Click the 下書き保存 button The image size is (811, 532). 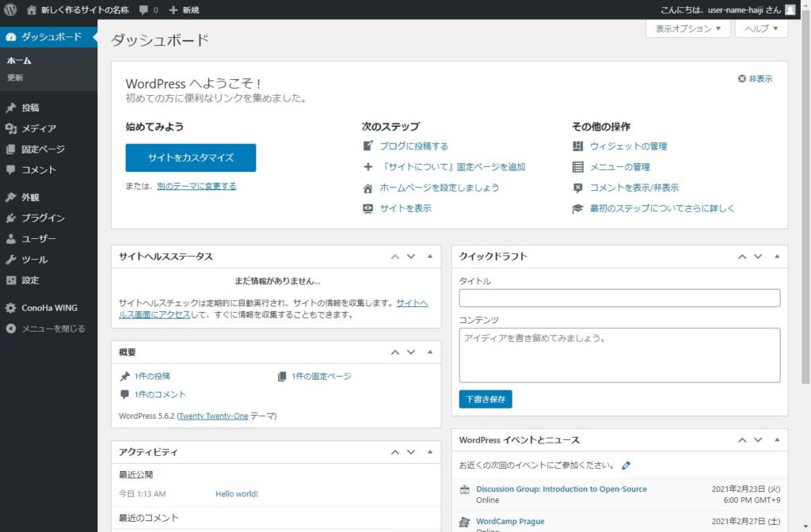pyautogui.click(x=485, y=399)
